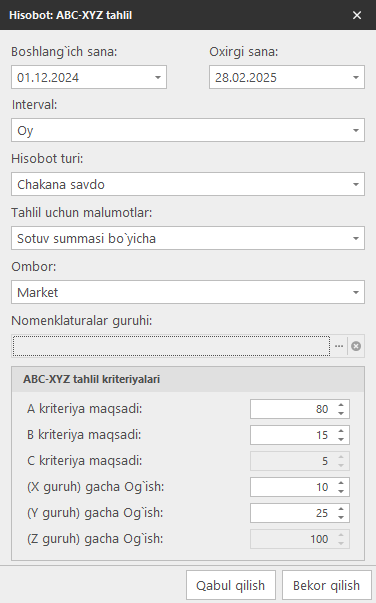The height and width of the screenshot is (603, 376).
Task: Open the Nomenklaturalar guruhi ellipsis browse icon
Action: pos(339,346)
